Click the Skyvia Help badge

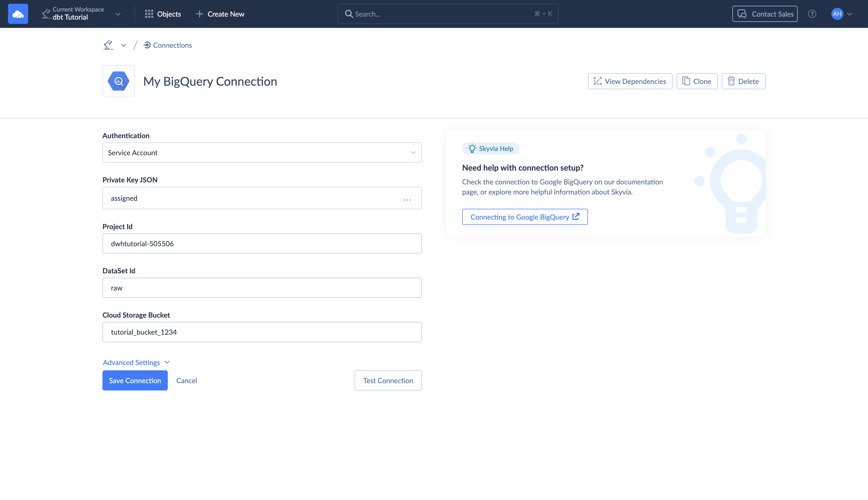[x=491, y=148]
